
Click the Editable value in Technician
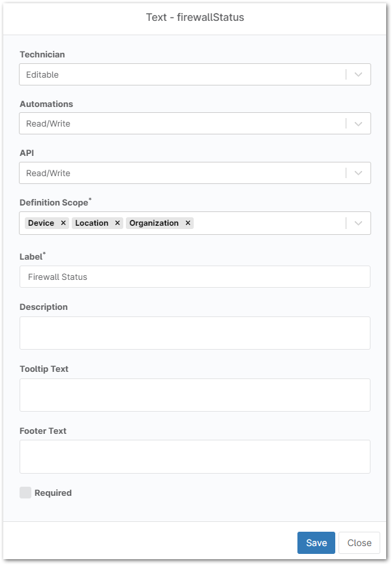point(42,74)
